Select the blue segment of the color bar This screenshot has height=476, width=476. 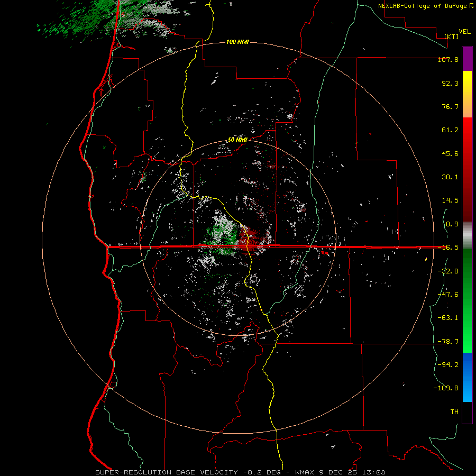point(467,377)
